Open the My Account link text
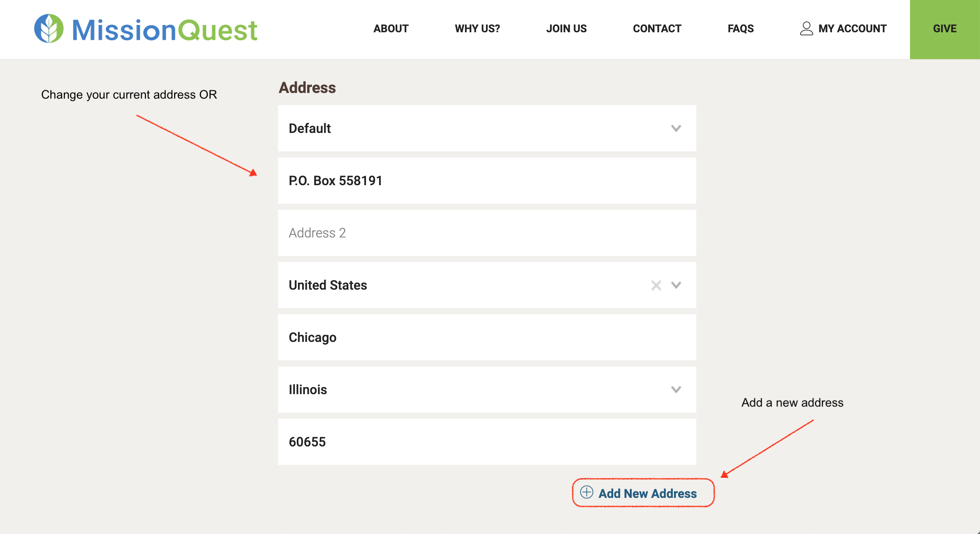This screenshot has height=534, width=980. point(852,28)
